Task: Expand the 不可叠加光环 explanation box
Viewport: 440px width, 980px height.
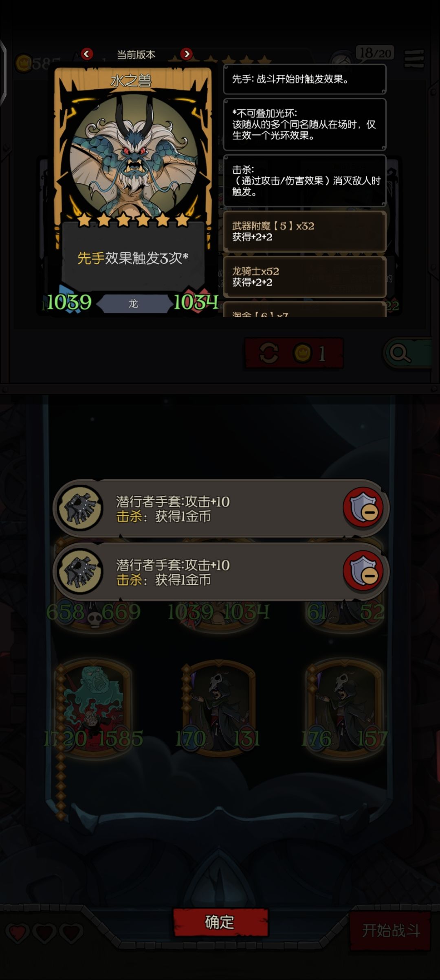Action: click(304, 124)
